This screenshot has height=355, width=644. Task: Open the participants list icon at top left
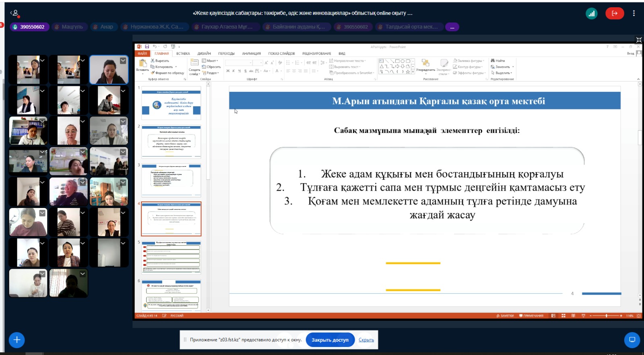pyautogui.click(x=15, y=13)
